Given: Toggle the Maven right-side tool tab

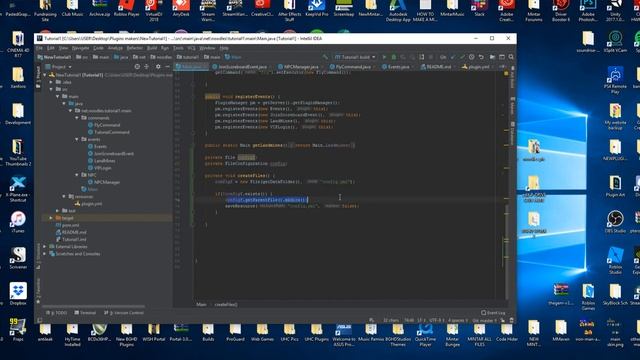Looking at the screenshot, I should coord(513,107).
